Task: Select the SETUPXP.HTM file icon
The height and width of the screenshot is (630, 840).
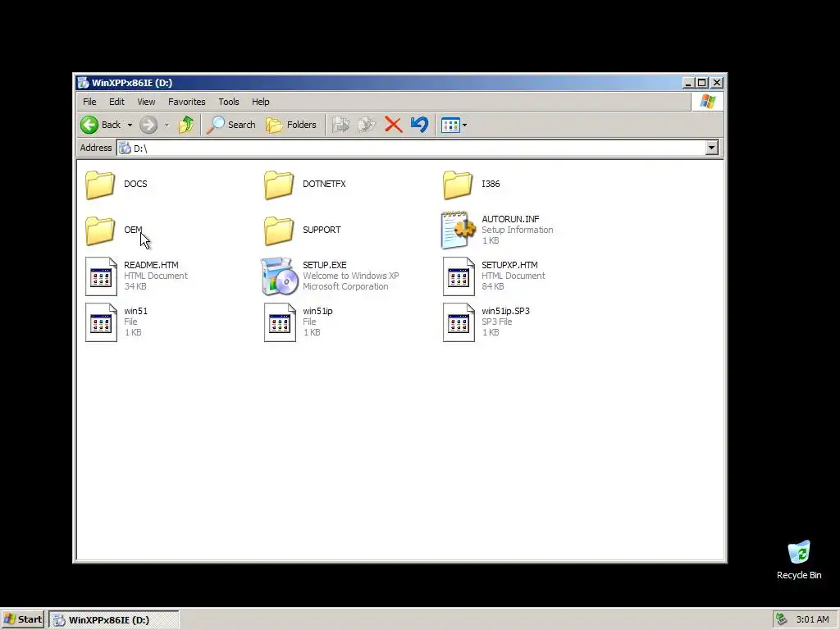Action: pyautogui.click(x=459, y=276)
